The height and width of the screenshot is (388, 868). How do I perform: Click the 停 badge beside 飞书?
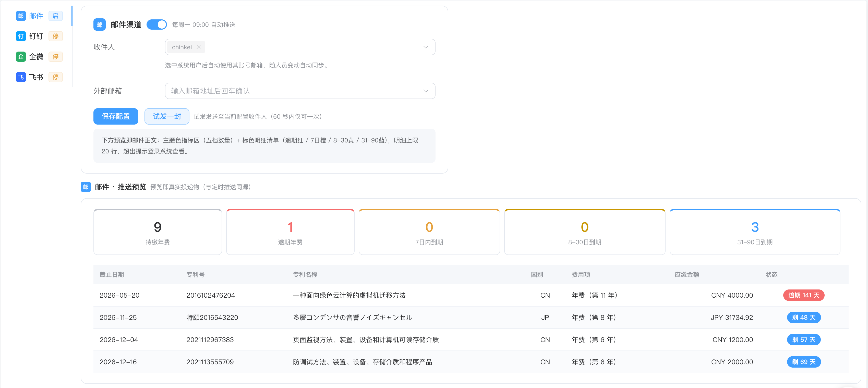pyautogui.click(x=56, y=77)
